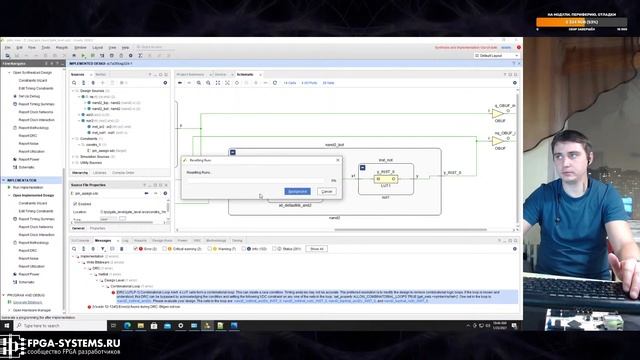Open Schematic view settings gear
Screen dimensions: 640x360
point(515,83)
